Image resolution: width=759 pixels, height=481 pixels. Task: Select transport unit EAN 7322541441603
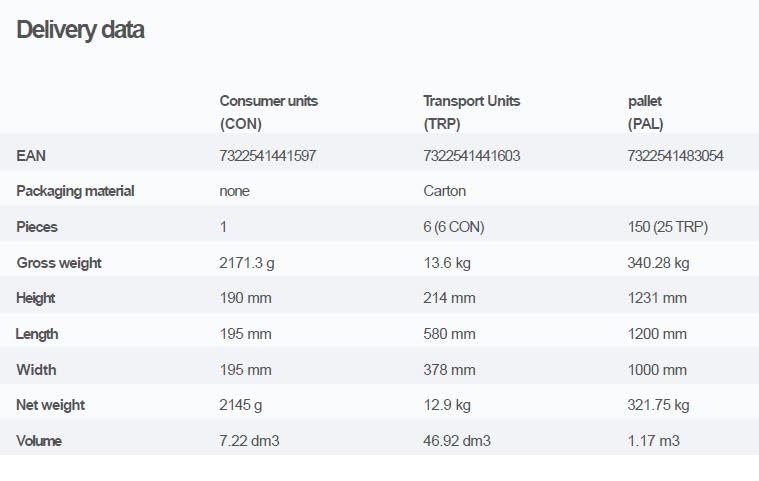472,156
